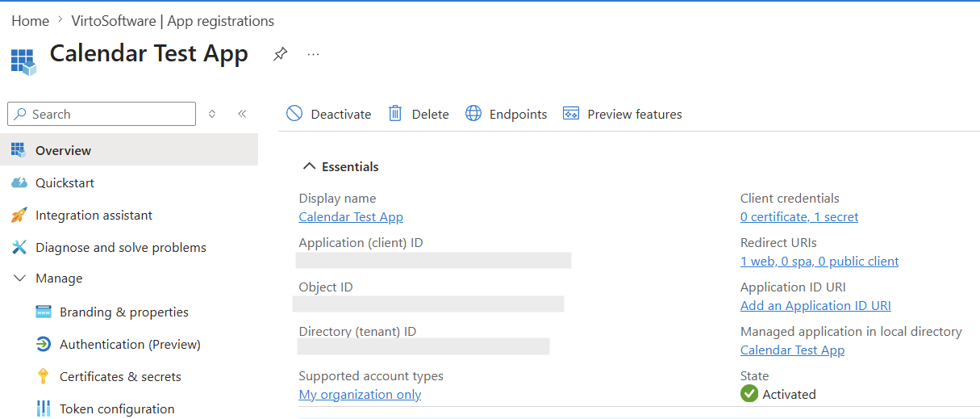Click the Deactivate button label

point(341,115)
